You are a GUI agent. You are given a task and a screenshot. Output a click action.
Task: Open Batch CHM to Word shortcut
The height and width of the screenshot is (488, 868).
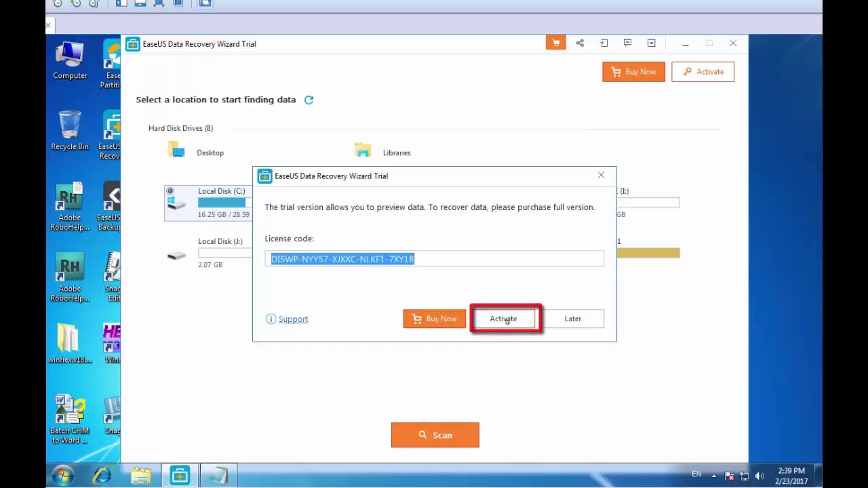pos(70,419)
